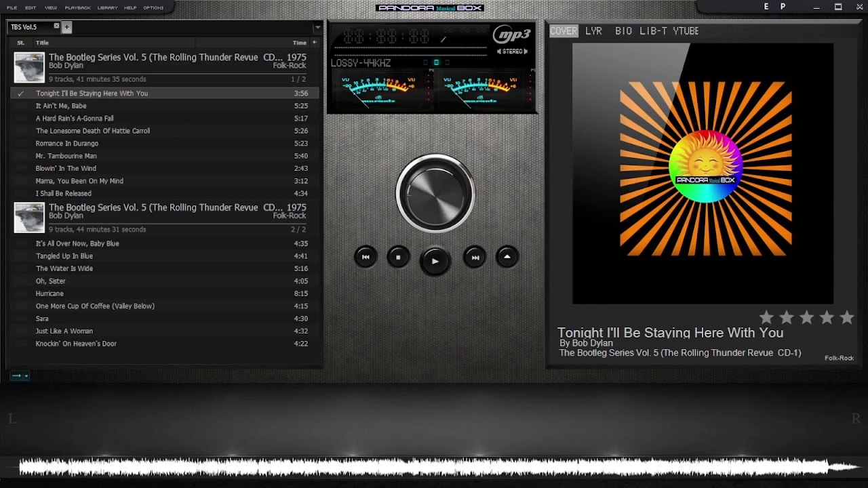
Task: Open the File menu
Action: 12,7
